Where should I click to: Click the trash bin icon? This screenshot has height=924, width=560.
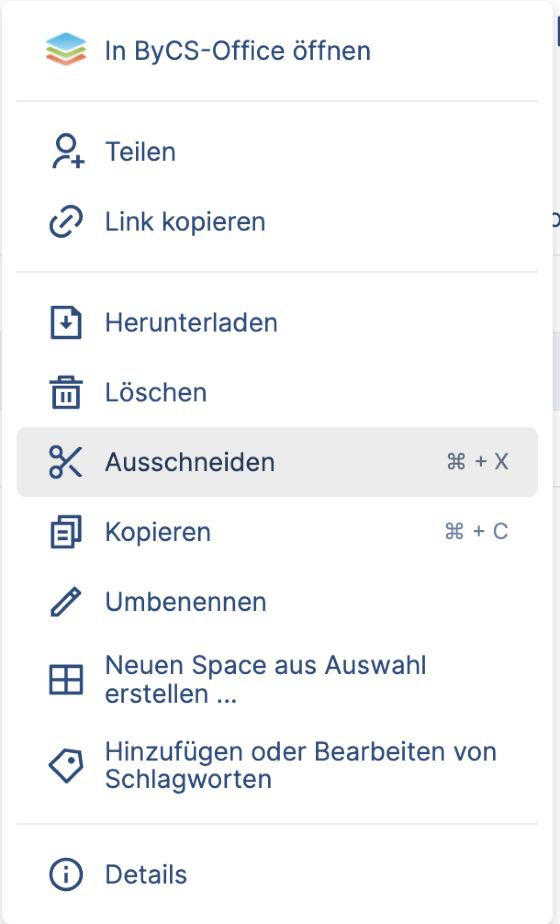(66, 392)
